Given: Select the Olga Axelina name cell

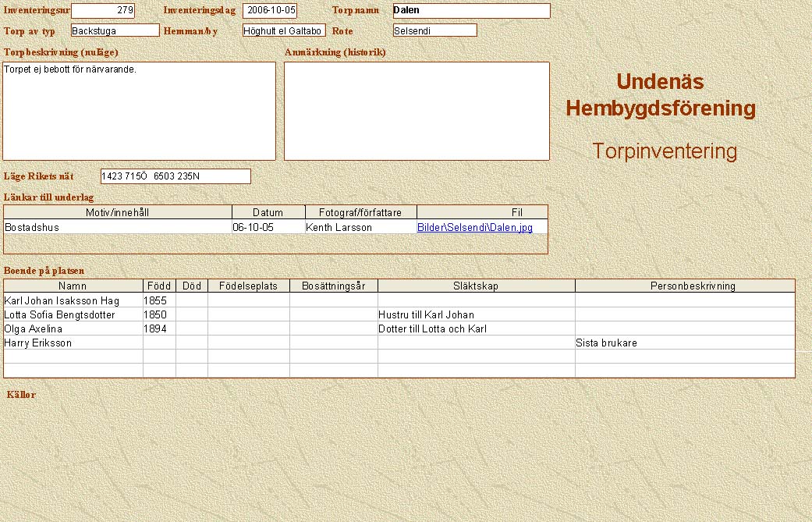Looking at the screenshot, I should (73, 328).
